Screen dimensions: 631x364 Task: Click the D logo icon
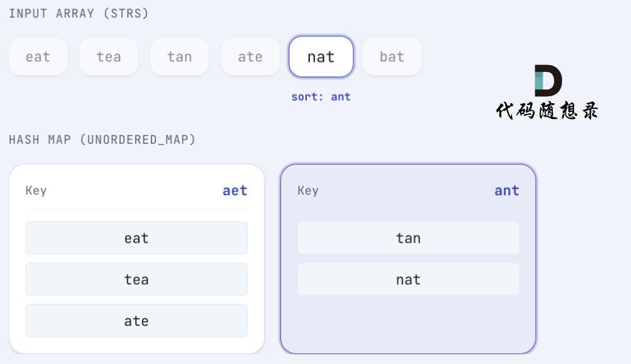(x=548, y=80)
